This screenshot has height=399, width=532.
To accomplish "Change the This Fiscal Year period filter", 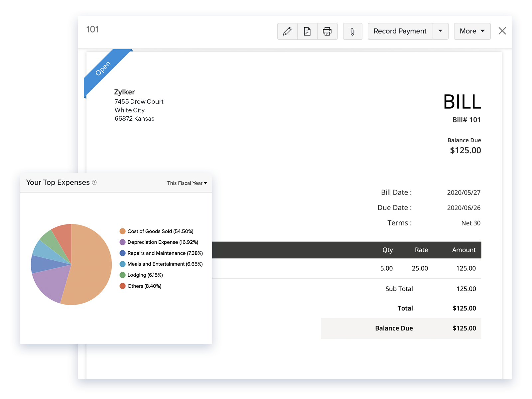I will point(187,183).
